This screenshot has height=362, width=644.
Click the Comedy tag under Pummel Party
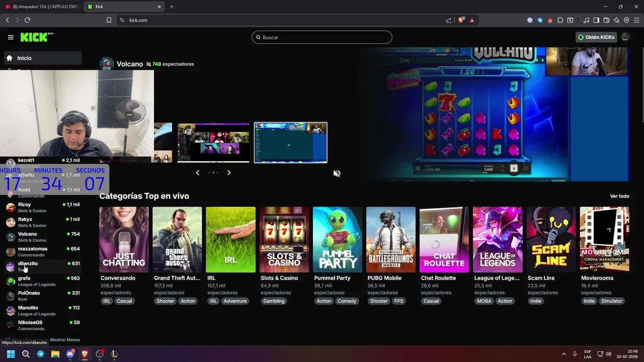(347, 301)
